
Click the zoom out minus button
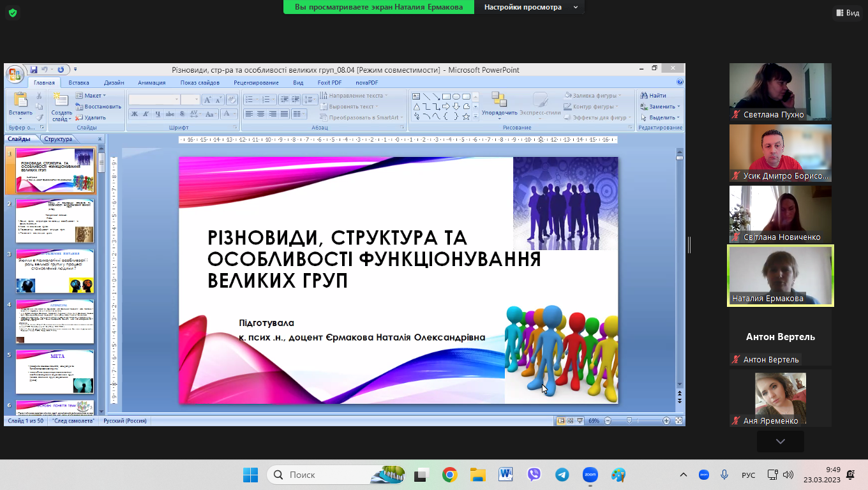pos(608,421)
